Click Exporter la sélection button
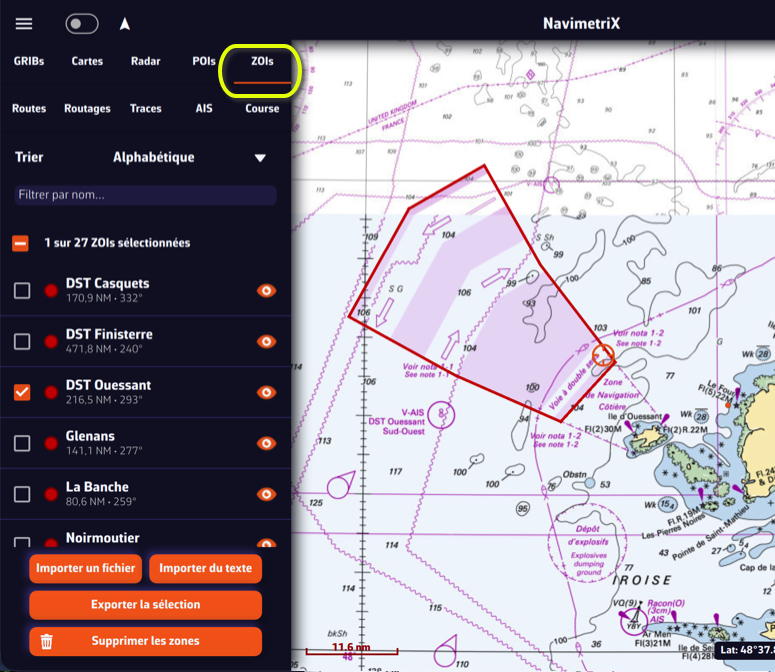This screenshot has height=672, width=775. tap(145, 605)
